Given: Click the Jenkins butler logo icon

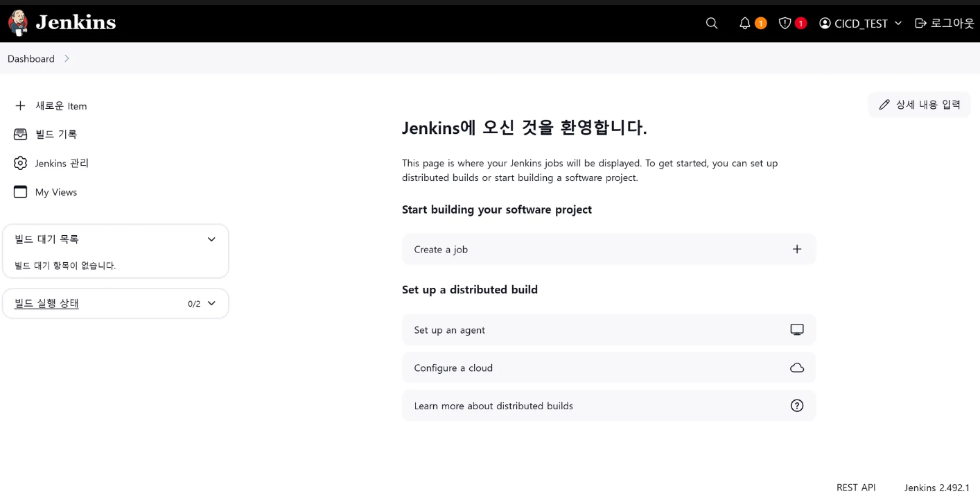Looking at the screenshot, I should pos(19,23).
